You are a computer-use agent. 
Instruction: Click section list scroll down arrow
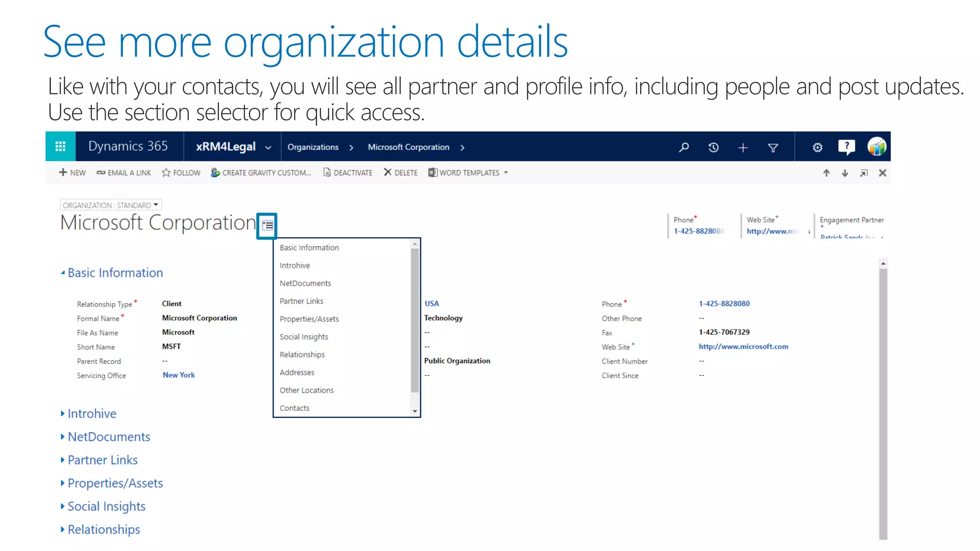click(x=415, y=411)
